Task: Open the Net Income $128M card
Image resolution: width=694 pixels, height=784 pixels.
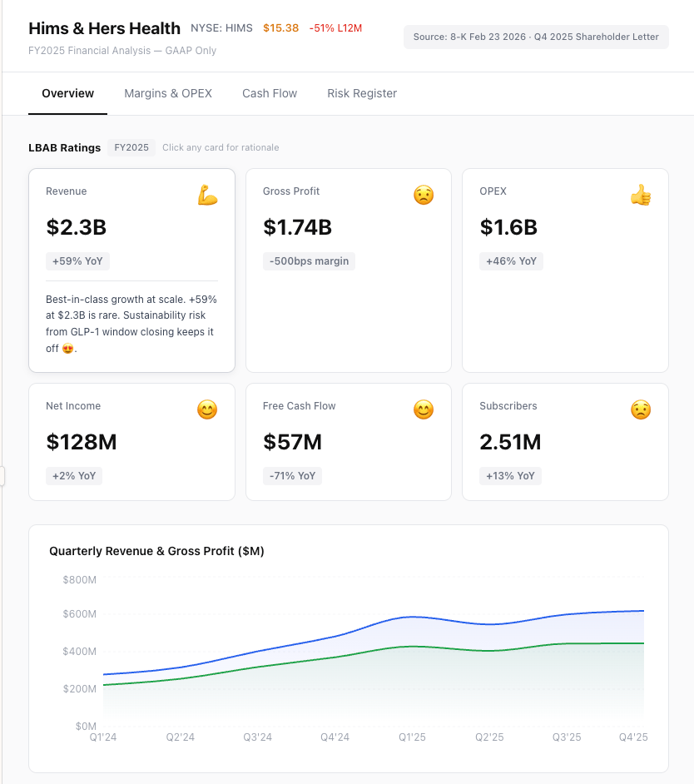Action: point(131,442)
